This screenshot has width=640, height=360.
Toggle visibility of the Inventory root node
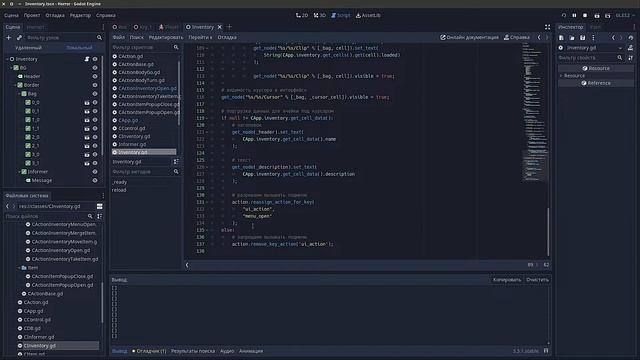pyautogui.click(x=95, y=59)
